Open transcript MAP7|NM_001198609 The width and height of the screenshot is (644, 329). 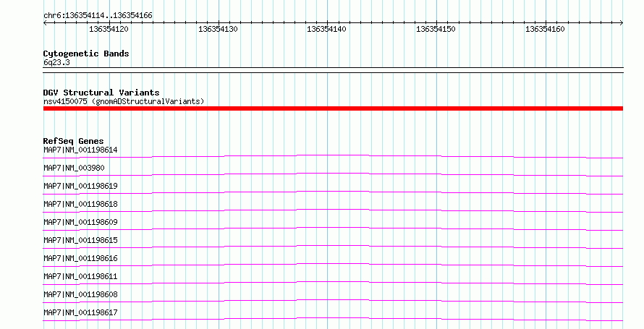point(80,222)
